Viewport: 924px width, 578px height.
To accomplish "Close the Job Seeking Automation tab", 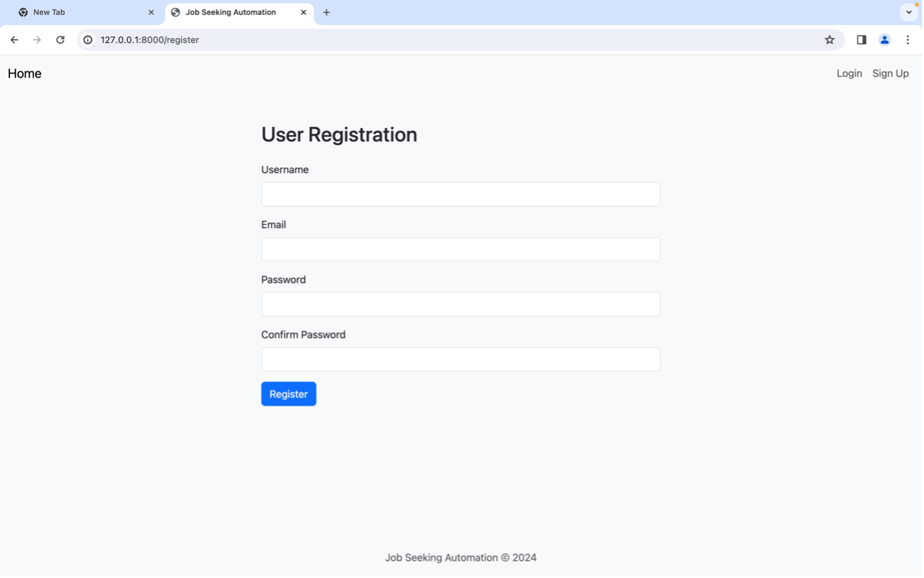I will [303, 12].
